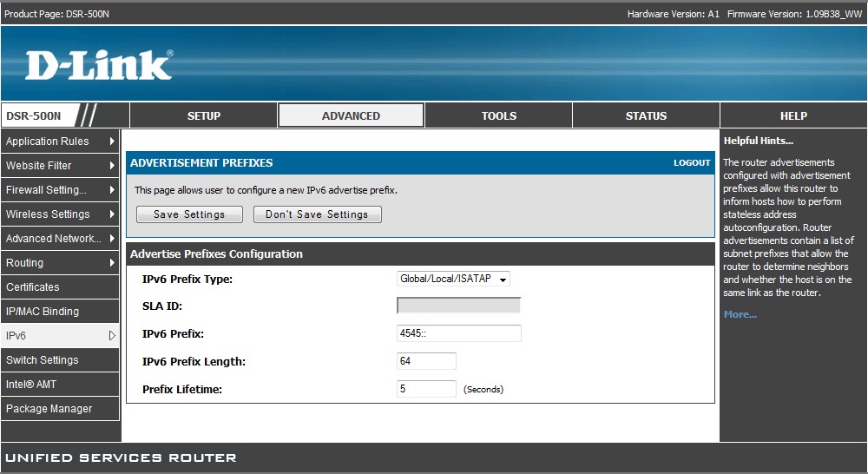
Task: Click into the IPv6 Prefix field
Action: pos(458,333)
